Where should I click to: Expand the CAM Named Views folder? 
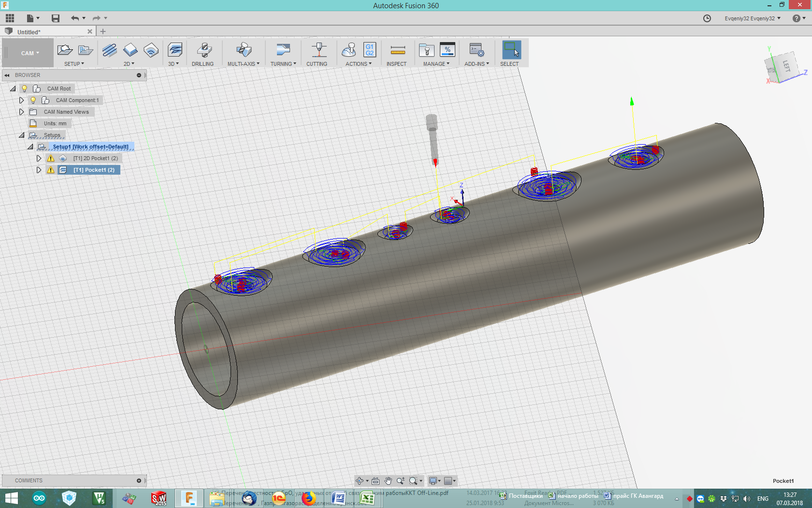point(21,112)
